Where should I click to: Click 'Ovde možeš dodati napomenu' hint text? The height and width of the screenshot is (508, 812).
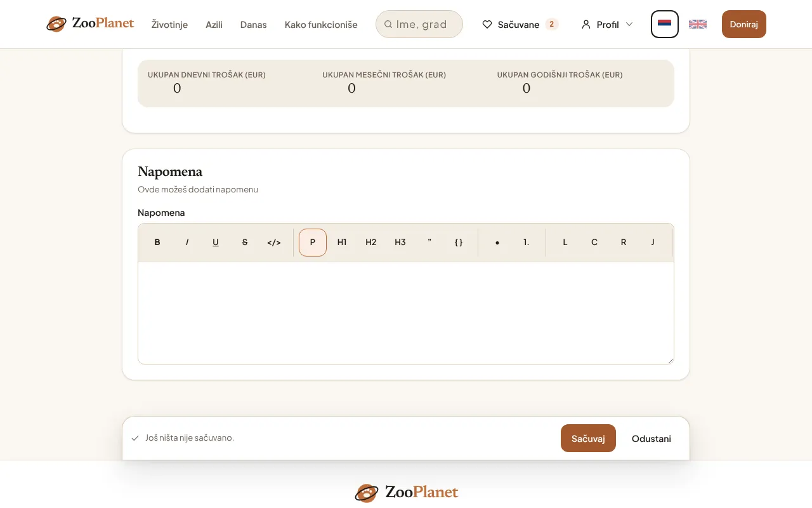pos(198,189)
